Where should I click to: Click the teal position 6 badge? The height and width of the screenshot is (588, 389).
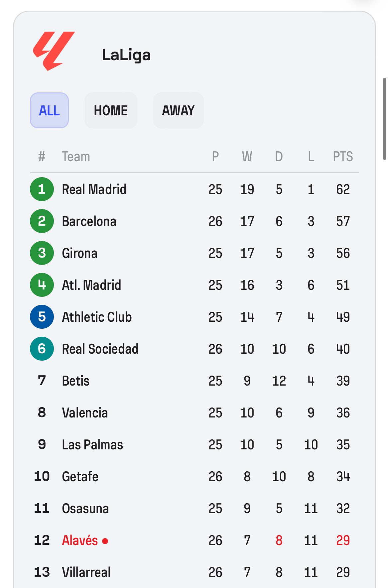[42, 349]
